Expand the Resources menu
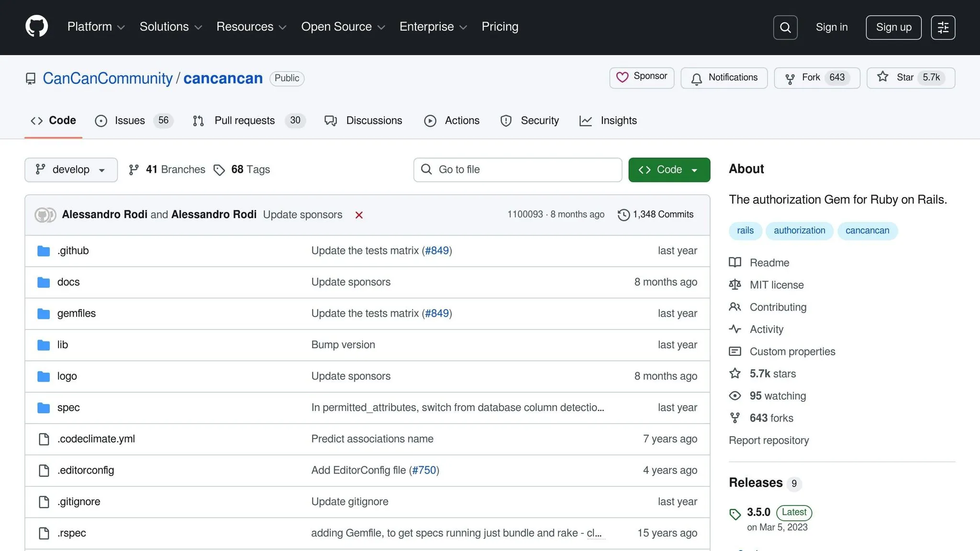980x551 pixels. pos(252,27)
